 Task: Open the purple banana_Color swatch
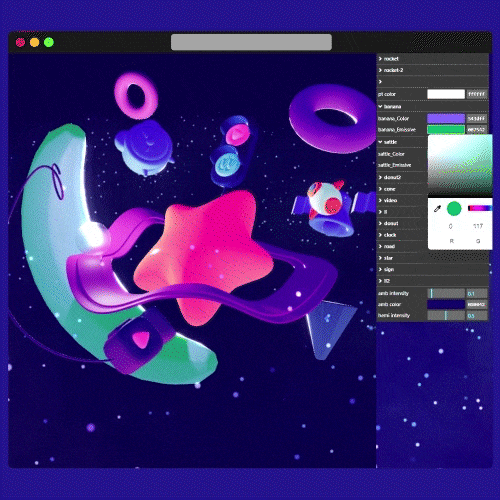(446, 118)
